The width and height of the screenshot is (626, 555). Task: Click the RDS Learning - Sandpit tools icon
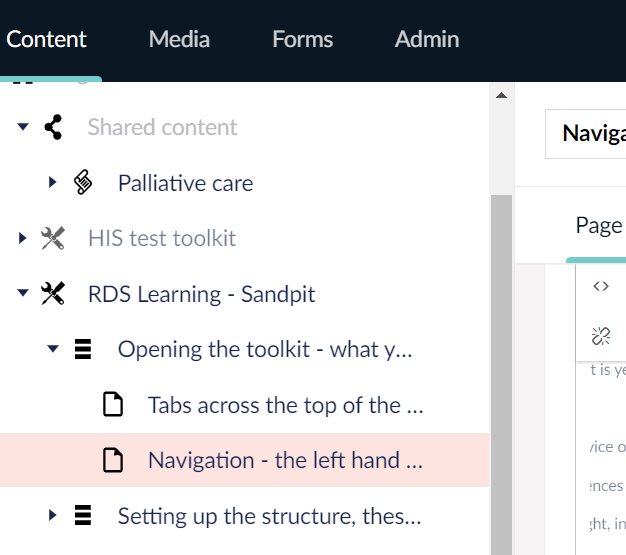53,294
